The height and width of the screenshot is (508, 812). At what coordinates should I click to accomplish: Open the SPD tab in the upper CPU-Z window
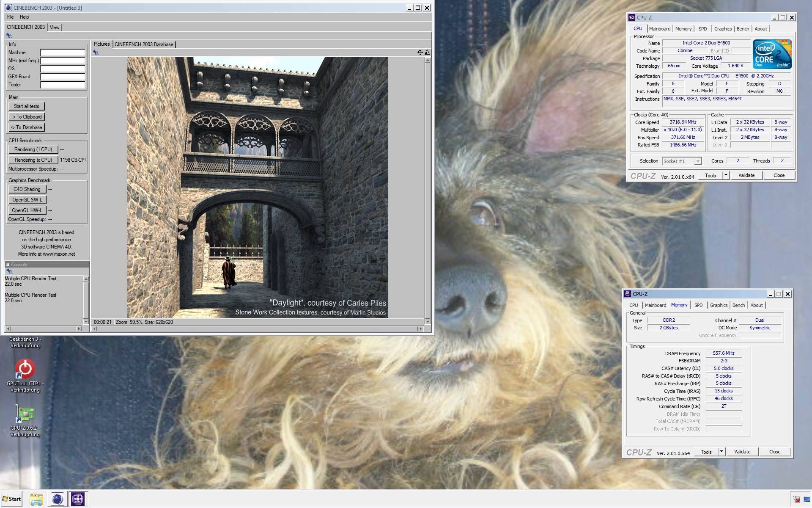point(702,29)
